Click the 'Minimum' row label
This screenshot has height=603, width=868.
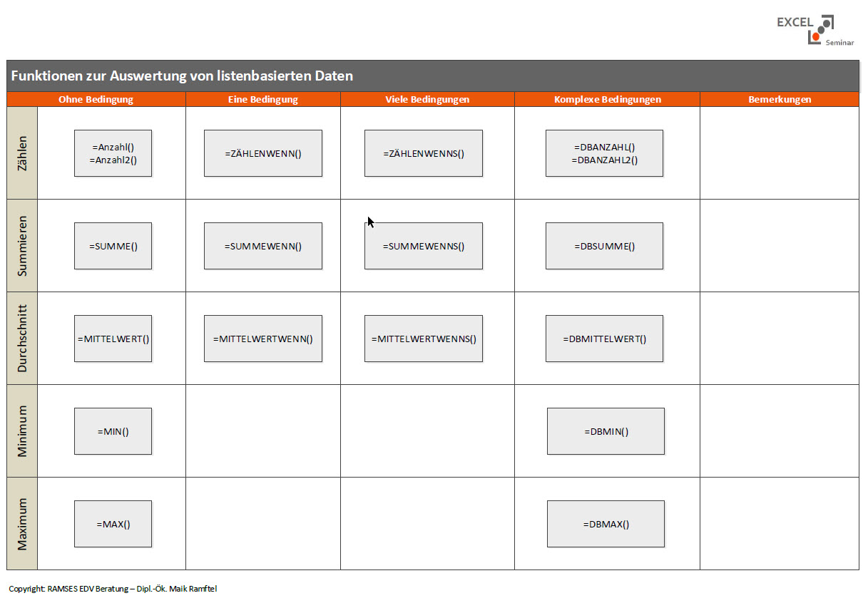pos(22,431)
